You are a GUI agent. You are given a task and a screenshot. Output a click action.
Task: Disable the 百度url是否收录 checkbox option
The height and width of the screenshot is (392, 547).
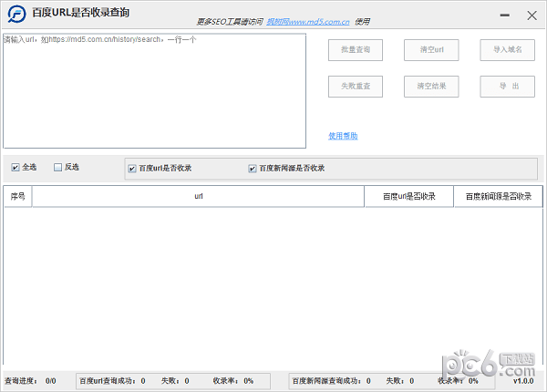(132, 169)
